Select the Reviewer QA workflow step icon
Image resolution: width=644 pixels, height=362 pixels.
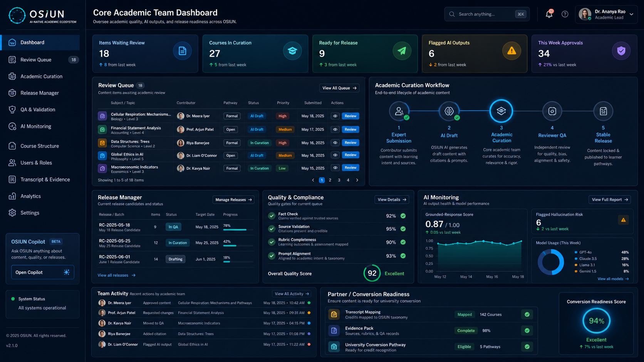tap(552, 111)
